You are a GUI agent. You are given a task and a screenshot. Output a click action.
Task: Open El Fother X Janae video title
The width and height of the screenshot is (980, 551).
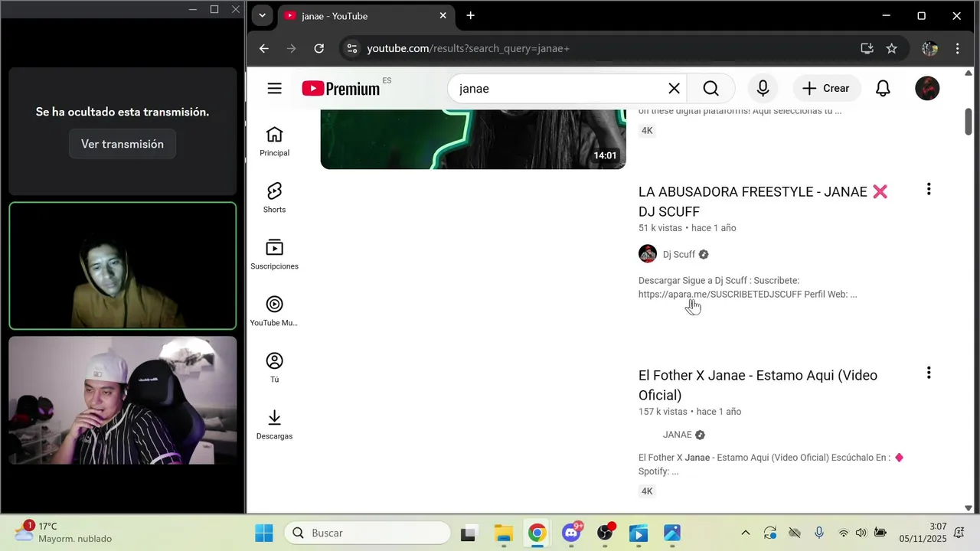pos(758,385)
